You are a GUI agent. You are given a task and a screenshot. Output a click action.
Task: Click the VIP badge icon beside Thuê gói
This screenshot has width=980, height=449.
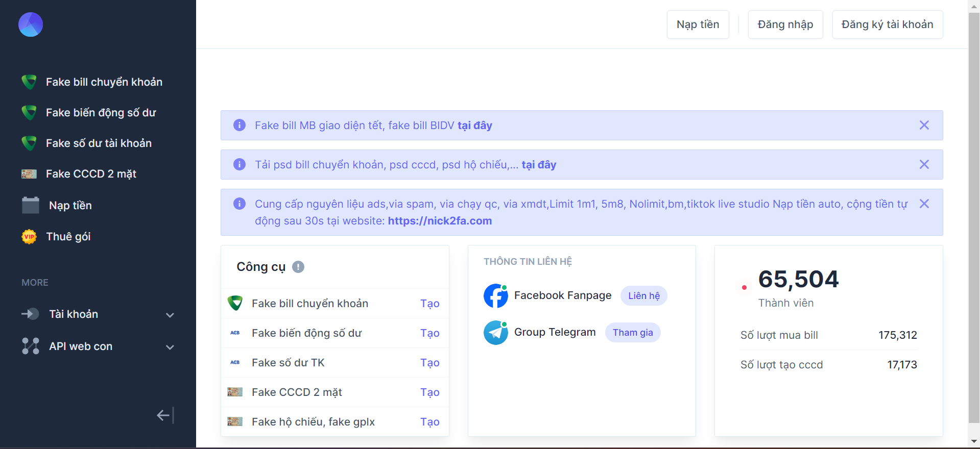tap(29, 236)
